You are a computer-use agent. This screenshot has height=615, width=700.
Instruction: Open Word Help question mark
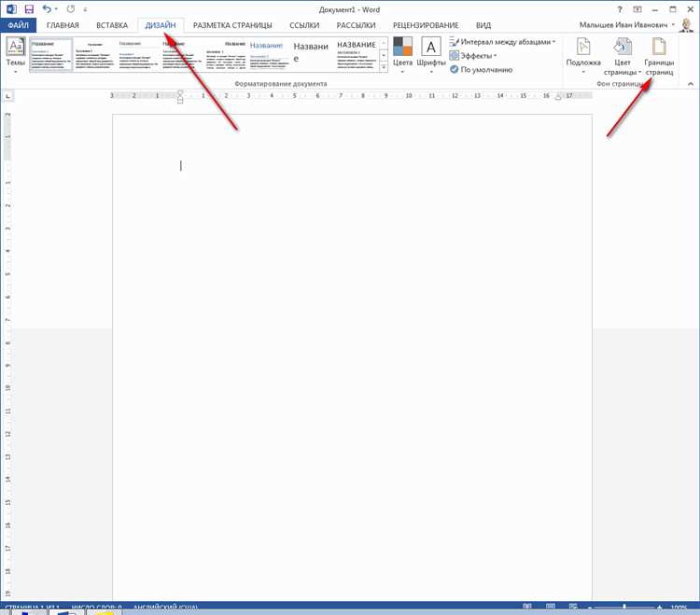coord(619,9)
